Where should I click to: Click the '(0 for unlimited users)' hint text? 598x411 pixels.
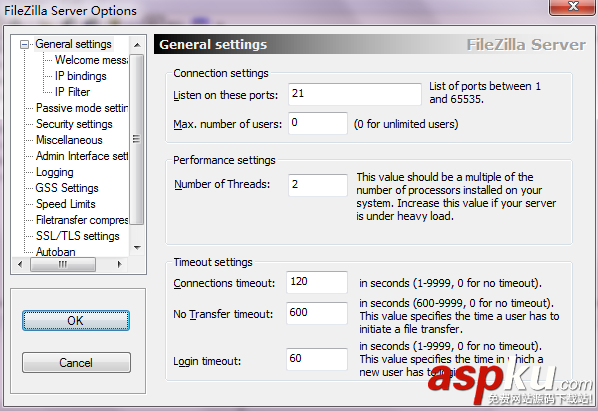[x=406, y=124]
